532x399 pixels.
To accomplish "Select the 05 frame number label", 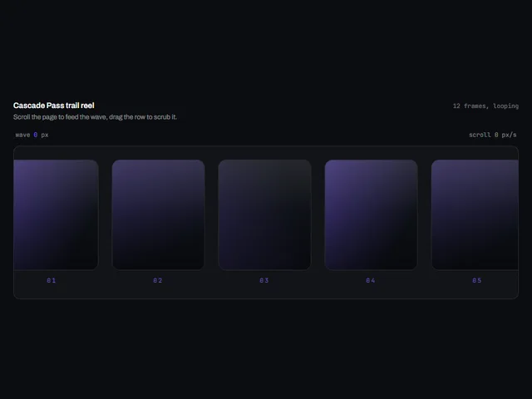I will (476, 280).
